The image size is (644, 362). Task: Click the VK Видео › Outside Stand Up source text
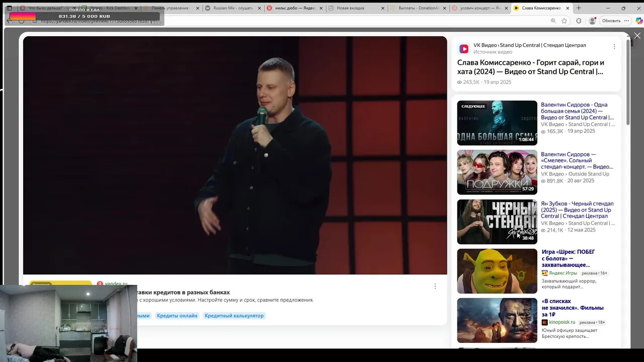pyautogui.click(x=575, y=174)
